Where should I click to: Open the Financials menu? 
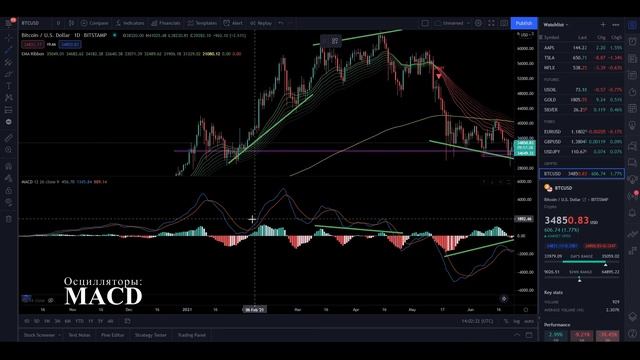(x=165, y=23)
